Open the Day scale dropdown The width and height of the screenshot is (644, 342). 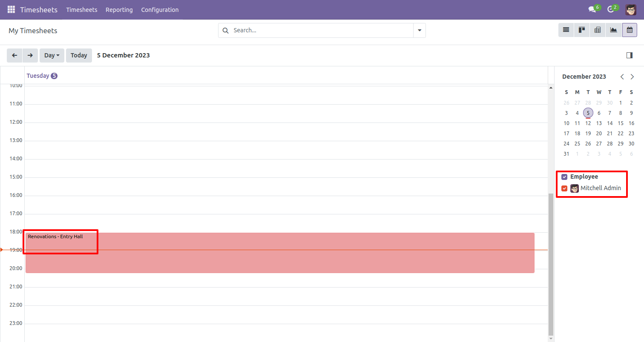coord(52,55)
